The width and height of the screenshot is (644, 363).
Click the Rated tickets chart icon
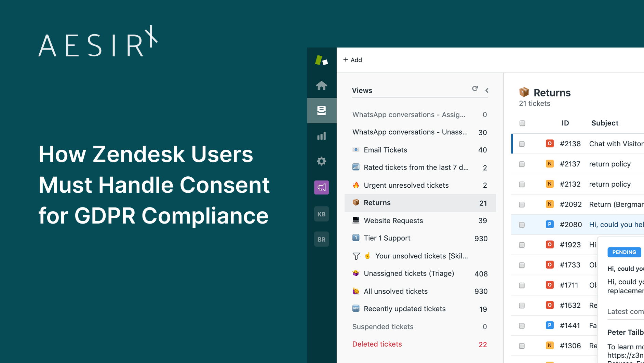coord(356,167)
